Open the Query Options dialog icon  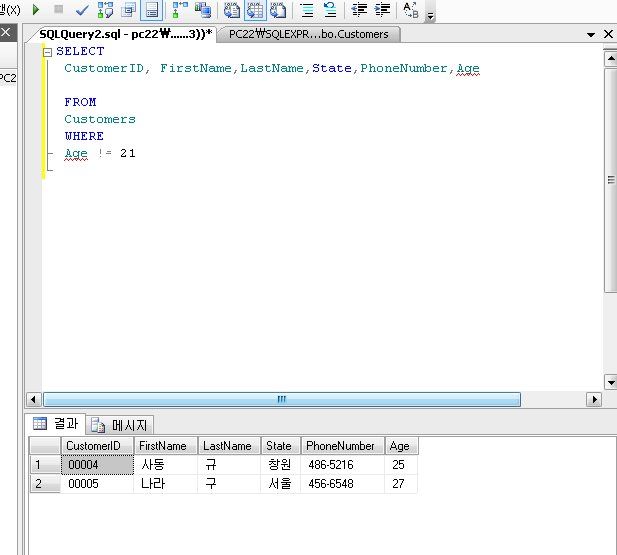tap(128, 10)
